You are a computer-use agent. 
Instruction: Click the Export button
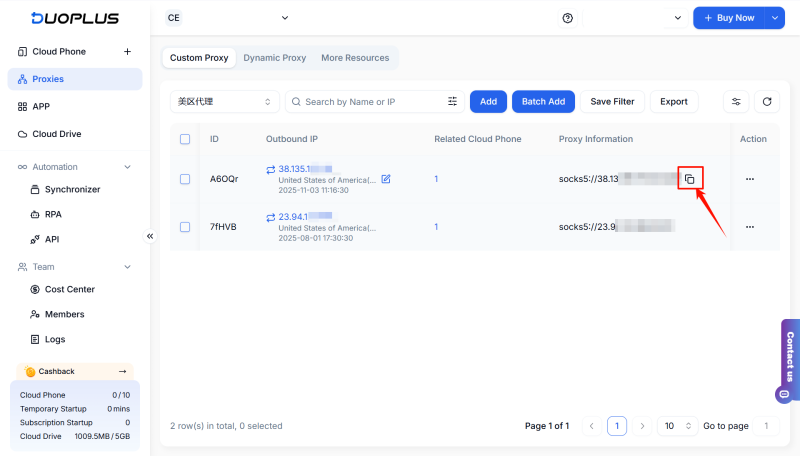point(674,101)
